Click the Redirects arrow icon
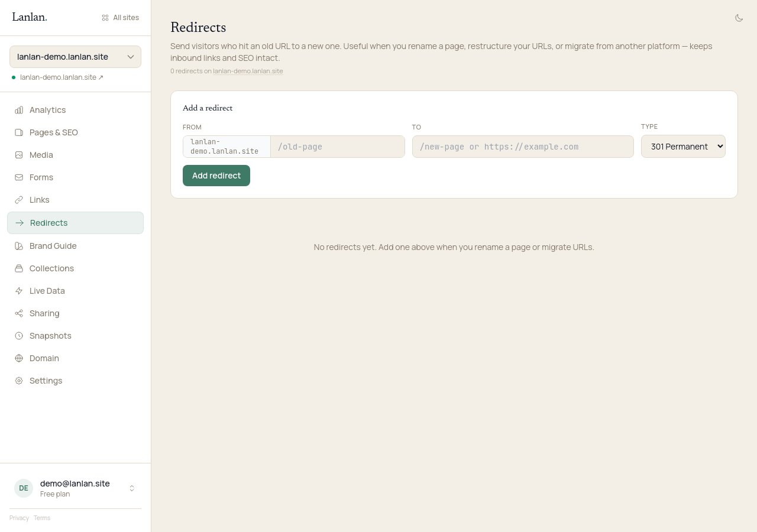Image resolution: width=757 pixels, height=532 pixels. point(20,223)
